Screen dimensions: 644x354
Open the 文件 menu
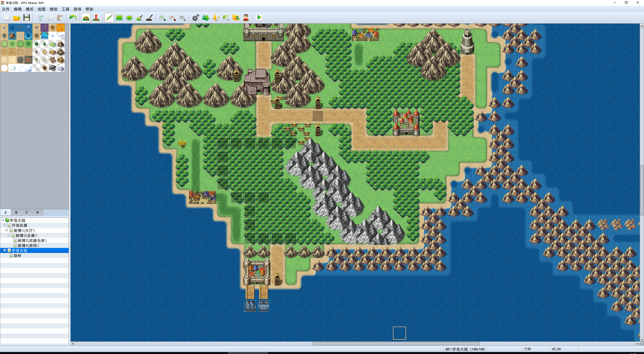(x=6, y=9)
